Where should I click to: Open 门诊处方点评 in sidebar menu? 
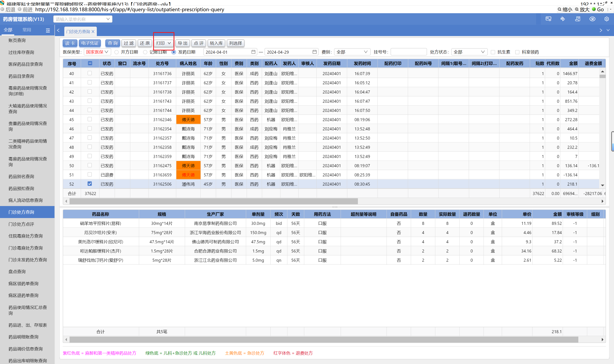21,224
